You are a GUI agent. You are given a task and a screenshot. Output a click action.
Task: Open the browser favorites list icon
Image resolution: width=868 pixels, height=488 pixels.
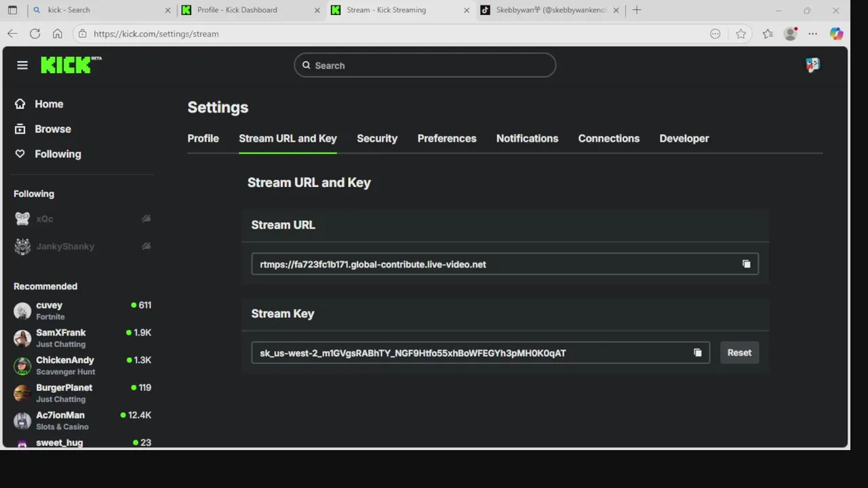tap(768, 34)
